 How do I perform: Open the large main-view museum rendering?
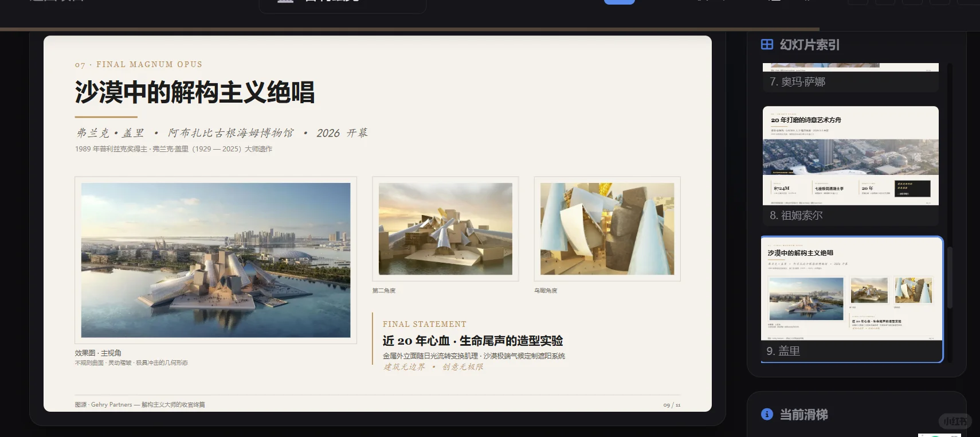click(x=215, y=260)
